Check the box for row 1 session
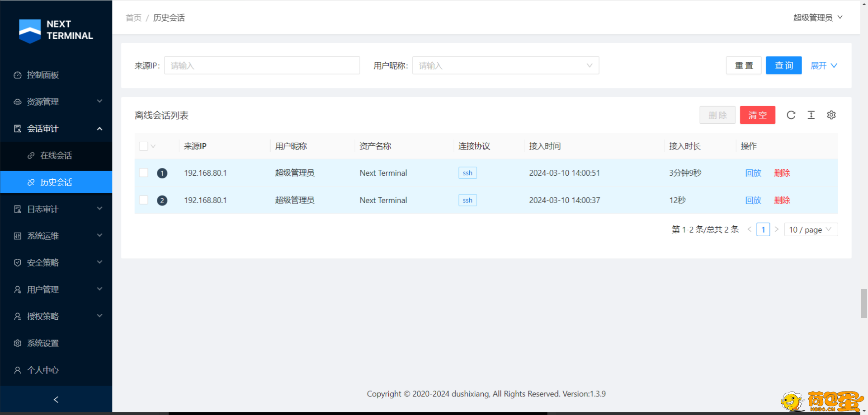This screenshot has height=415, width=868. [144, 173]
